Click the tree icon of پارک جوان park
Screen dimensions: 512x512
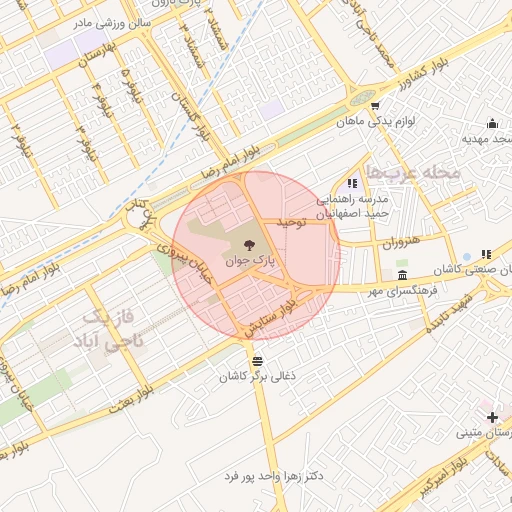(x=249, y=246)
